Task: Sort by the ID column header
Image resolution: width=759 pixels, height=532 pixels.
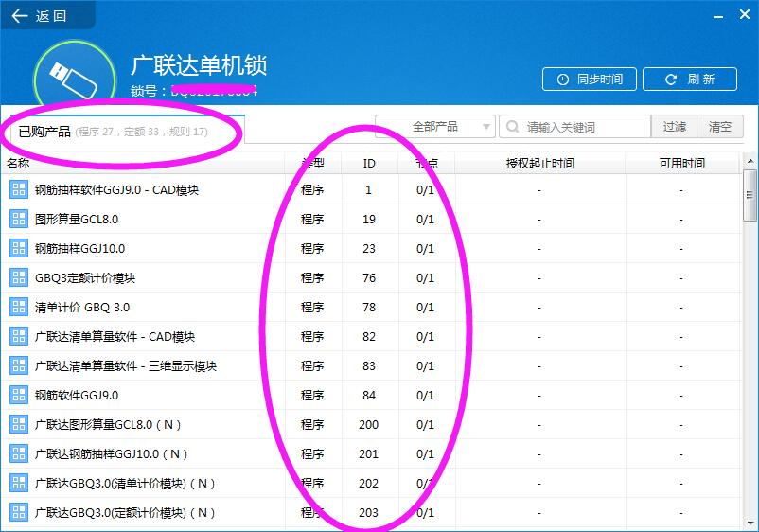Action: [369, 164]
